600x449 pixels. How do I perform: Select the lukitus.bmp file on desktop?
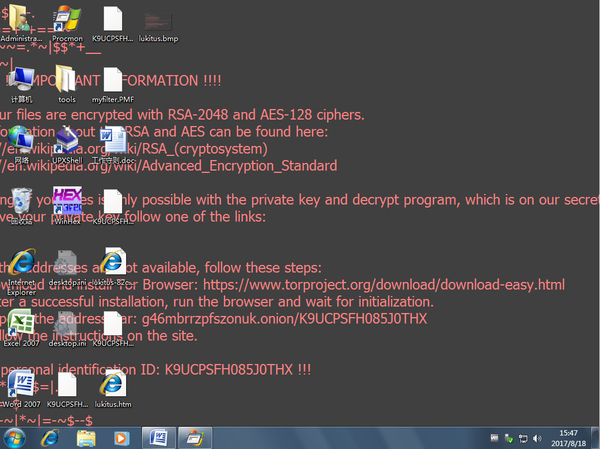point(160,20)
